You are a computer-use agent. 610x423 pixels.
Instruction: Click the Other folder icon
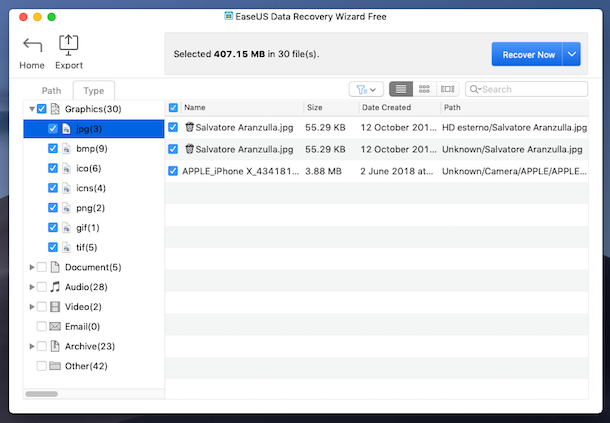[x=55, y=366]
